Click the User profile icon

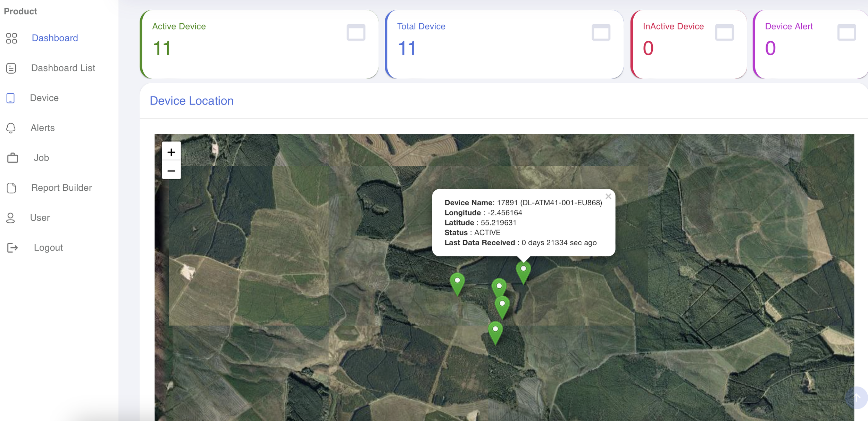(x=10, y=218)
